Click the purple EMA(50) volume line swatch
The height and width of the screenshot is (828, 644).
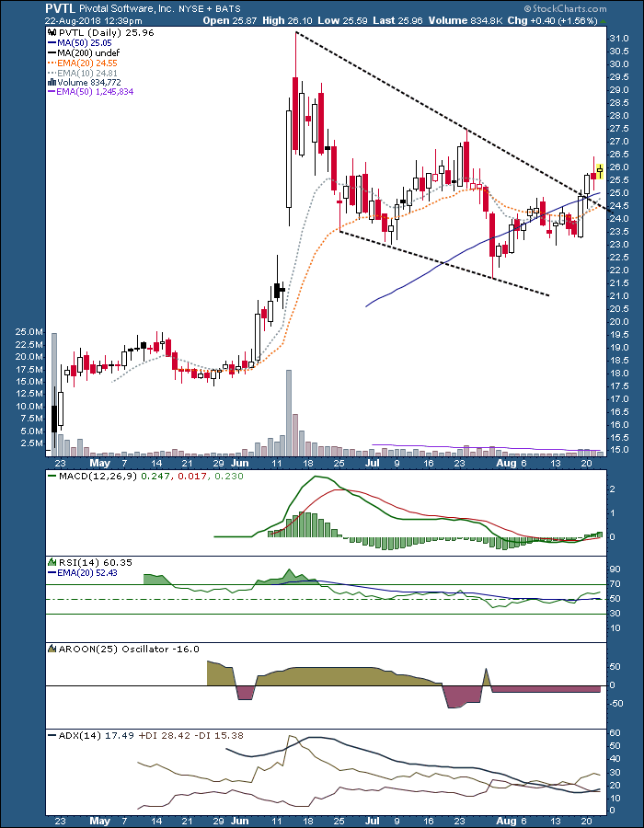(x=52, y=92)
